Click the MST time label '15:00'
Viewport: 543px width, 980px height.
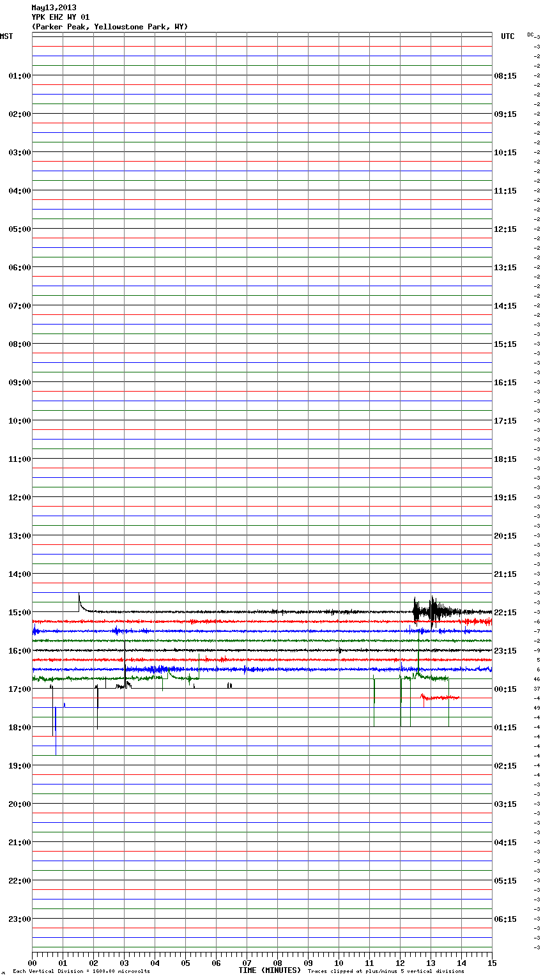click(19, 613)
